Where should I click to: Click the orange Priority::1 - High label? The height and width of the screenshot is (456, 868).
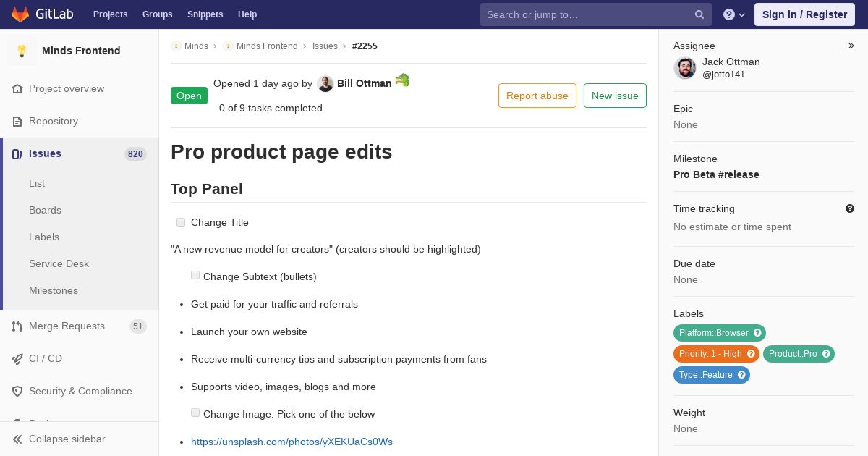click(x=710, y=354)
